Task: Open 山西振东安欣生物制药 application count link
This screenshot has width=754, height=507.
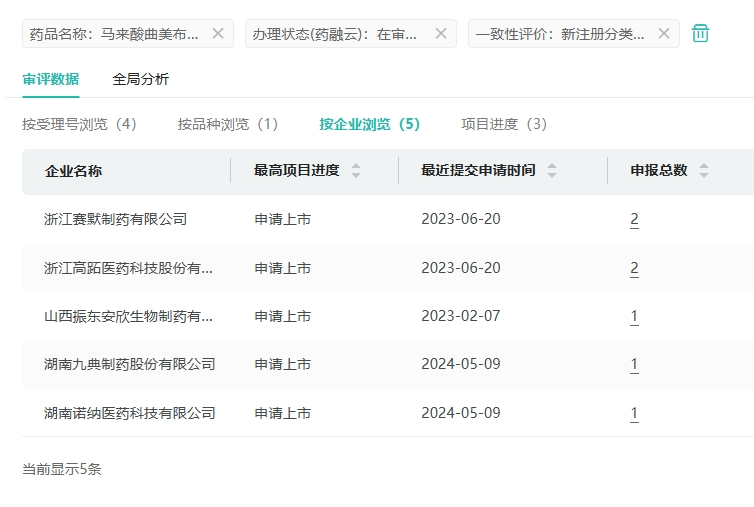Action: click(x=634, y=316)
